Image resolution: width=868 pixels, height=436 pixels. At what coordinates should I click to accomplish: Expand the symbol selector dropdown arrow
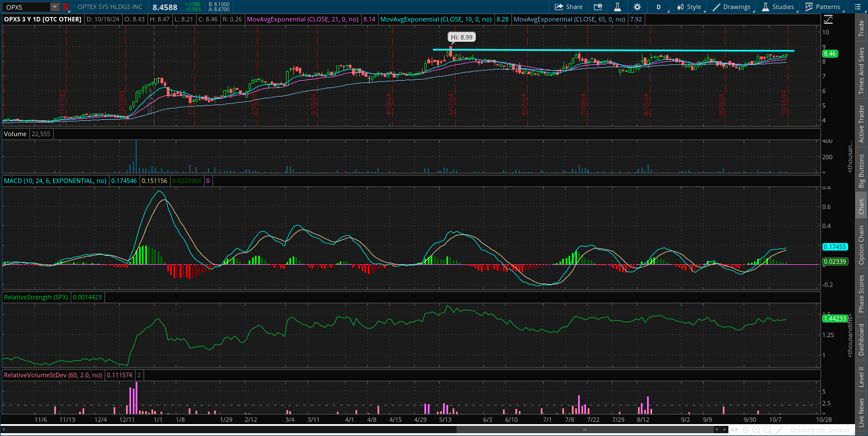pos(55,7)
